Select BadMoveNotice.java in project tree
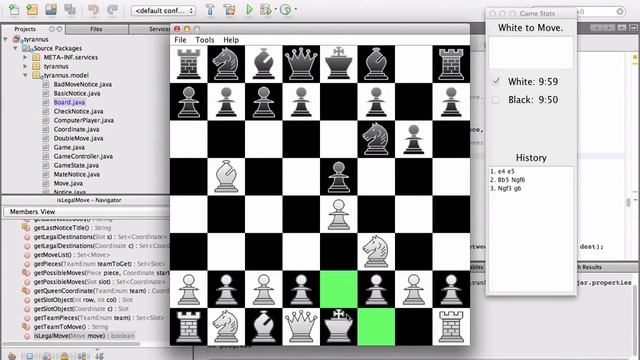The width and height of the screenshot is (640, 360). point(82,84)
